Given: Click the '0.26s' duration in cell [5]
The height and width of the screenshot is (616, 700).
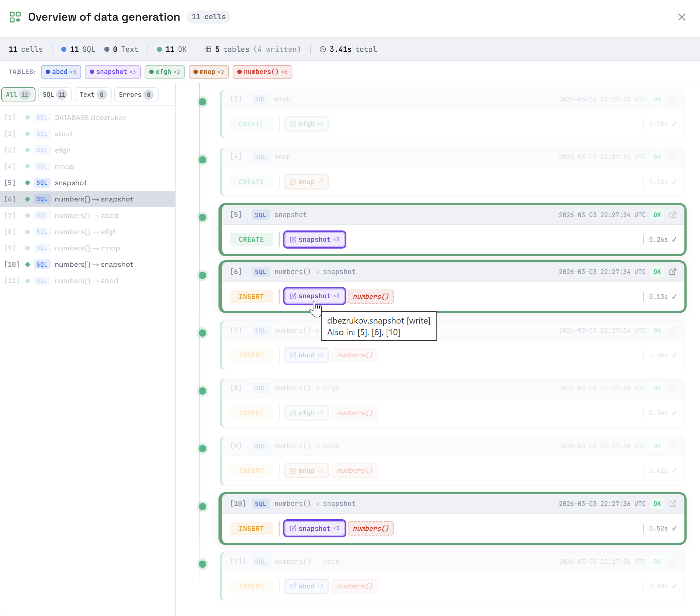Looking at the screenshot, I should pyautogui.click(x=658, y=240).
